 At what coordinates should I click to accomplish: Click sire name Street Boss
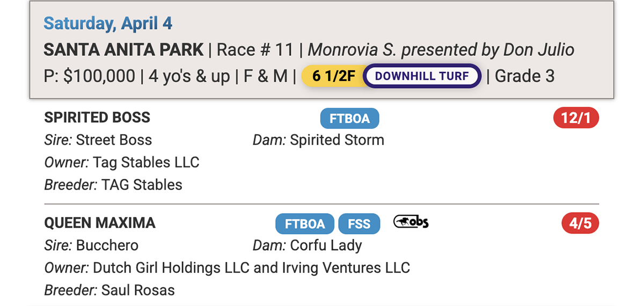(114, 140)
